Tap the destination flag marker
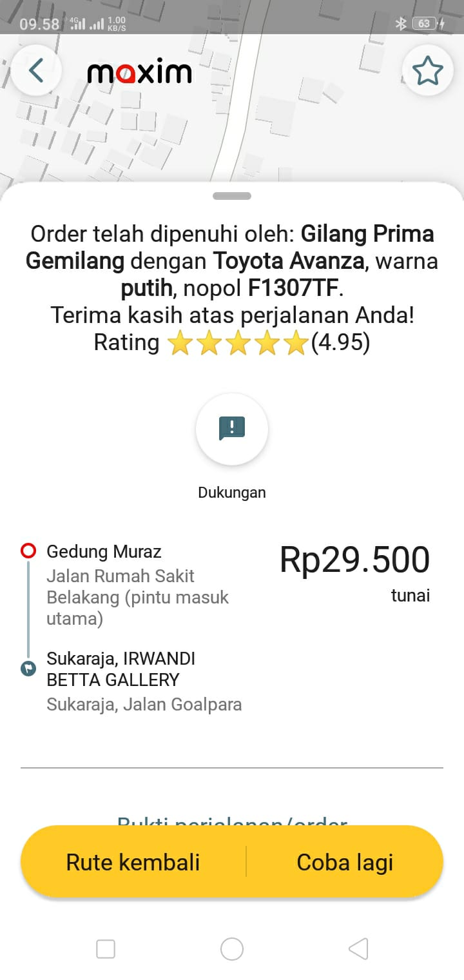Viewport: 464px width, 980px height. (28, 668)
